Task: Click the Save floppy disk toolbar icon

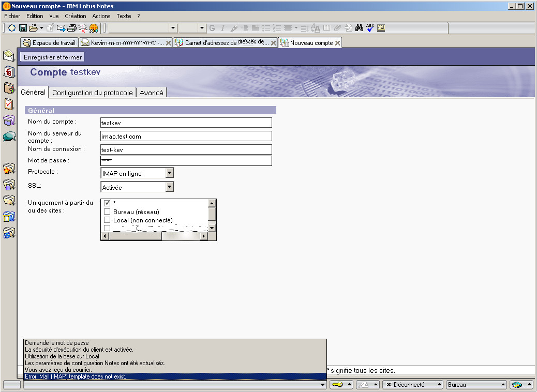Action: pos(23,28)
